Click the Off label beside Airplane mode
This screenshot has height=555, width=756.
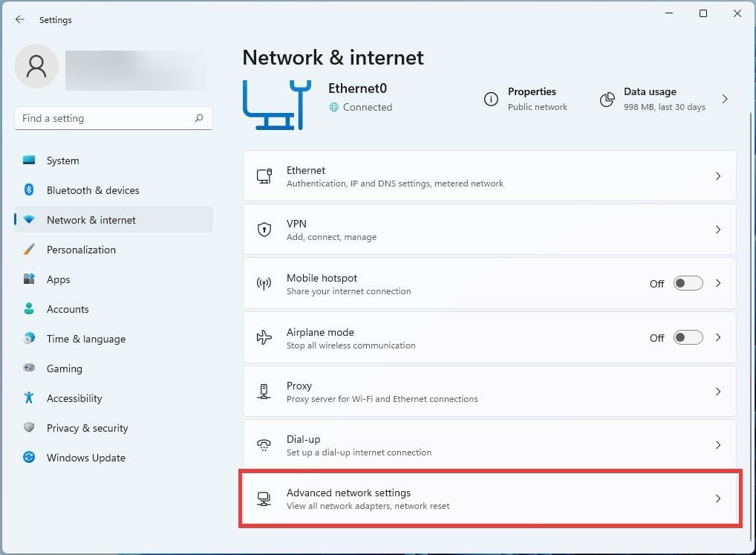pos(656,337)
